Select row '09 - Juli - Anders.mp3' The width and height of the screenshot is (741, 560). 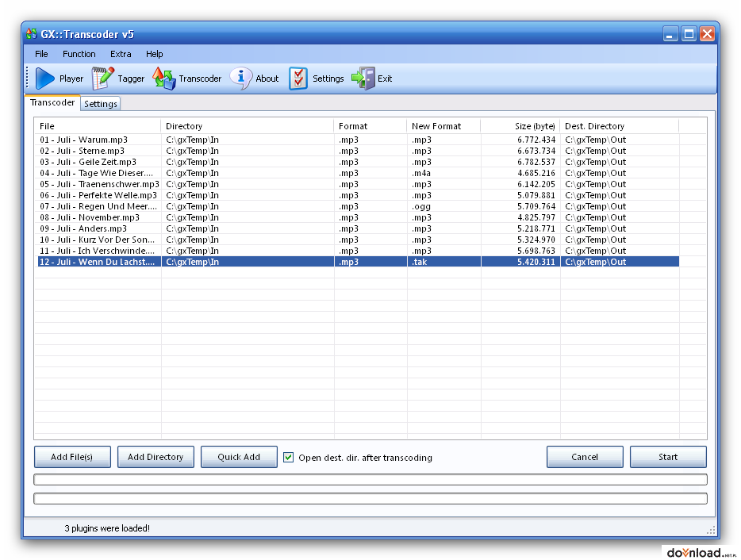coord(359,228)
